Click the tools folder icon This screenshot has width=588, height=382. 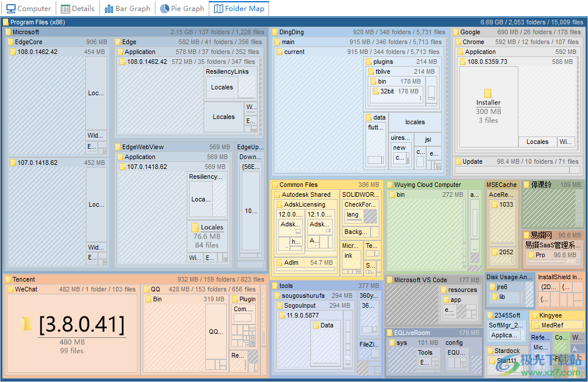click(x=275, y=286)
